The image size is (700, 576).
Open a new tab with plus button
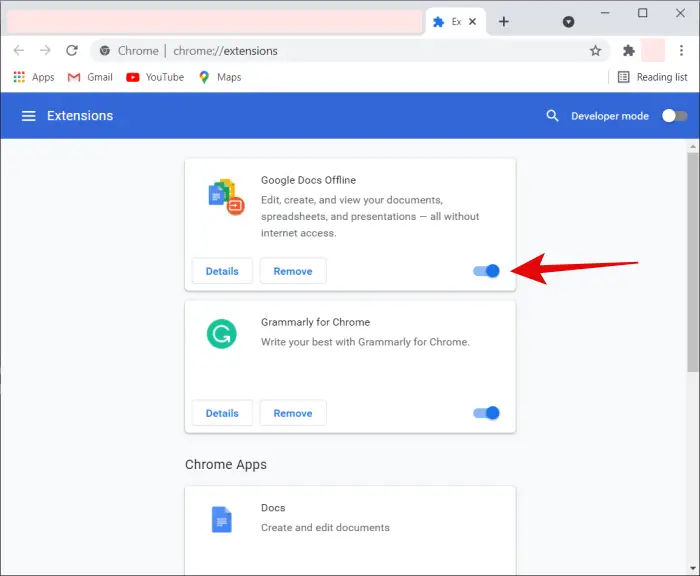[x=504, y=21]
